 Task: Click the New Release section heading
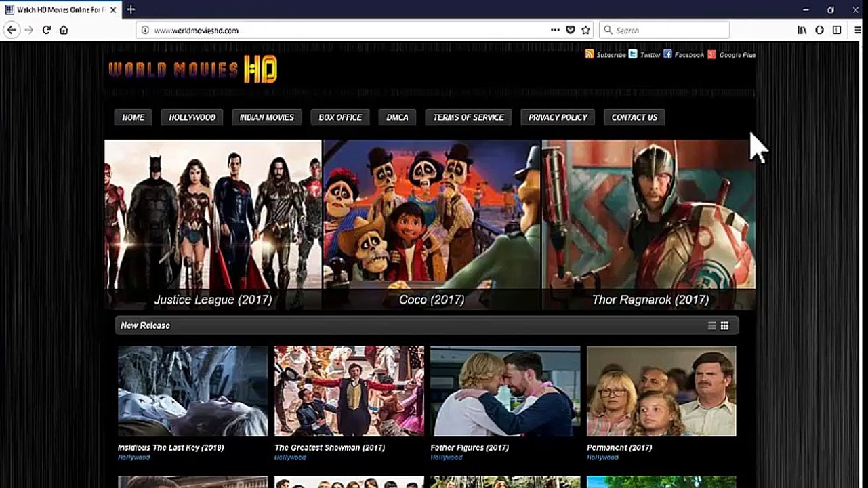pos(145,326)
